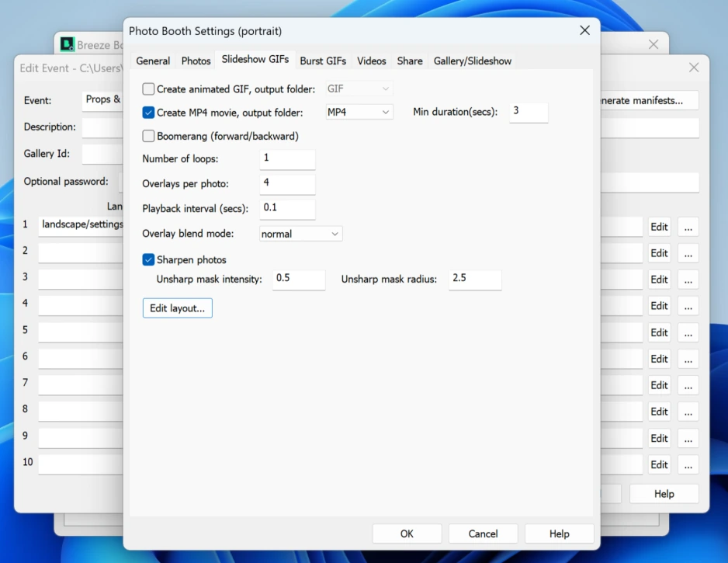Click the Event name field in Edit Event

point(102,100)
